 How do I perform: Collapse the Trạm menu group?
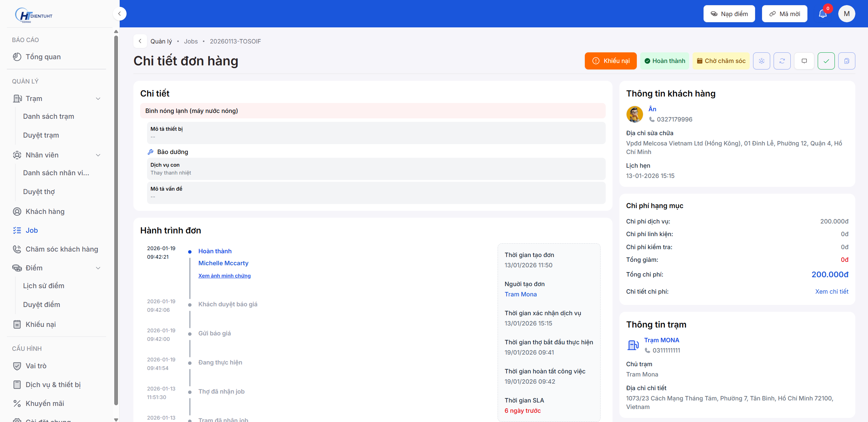point(98,99)
